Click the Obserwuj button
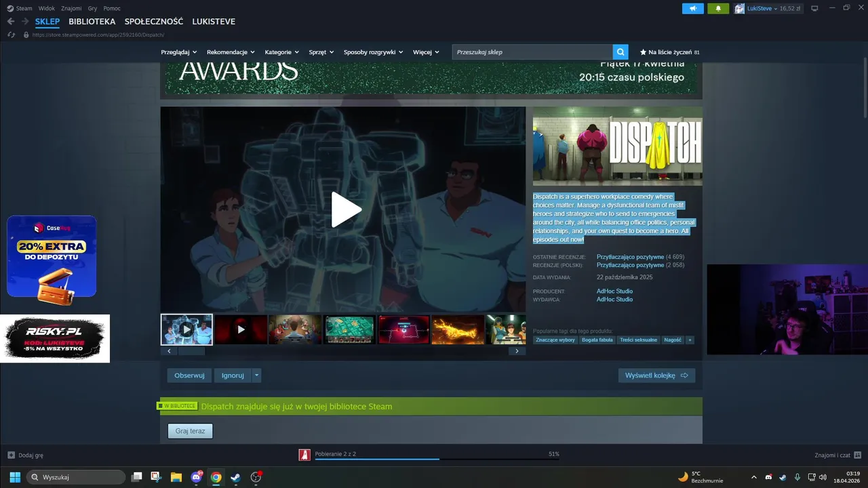Viewport: 868px width, 488px height. (189, 375)
